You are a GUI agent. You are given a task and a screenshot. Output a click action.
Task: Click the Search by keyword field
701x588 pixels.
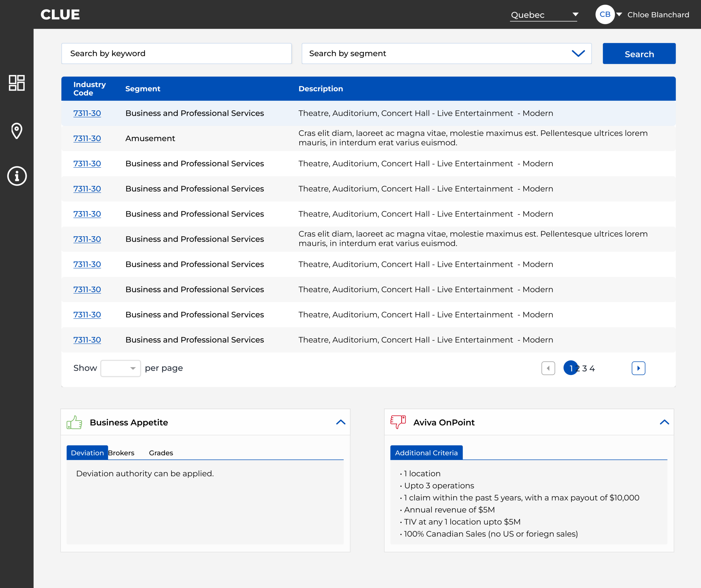coord(176,53)
